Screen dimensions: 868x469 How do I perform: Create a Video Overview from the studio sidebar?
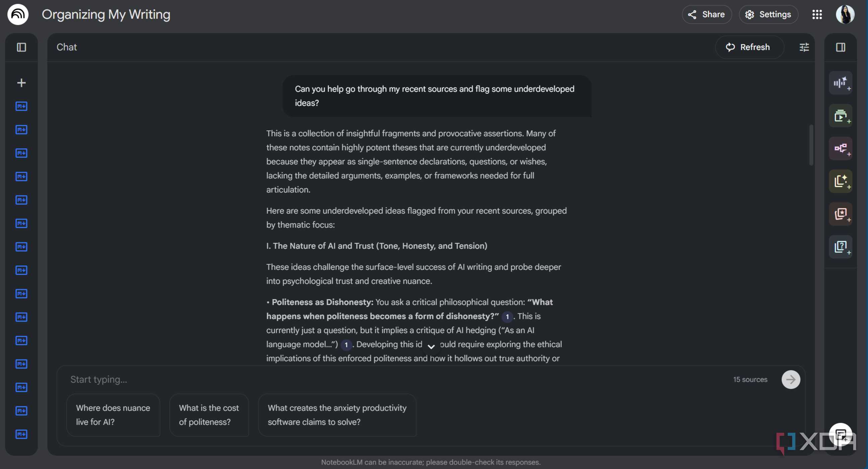[x=841, y=116]
